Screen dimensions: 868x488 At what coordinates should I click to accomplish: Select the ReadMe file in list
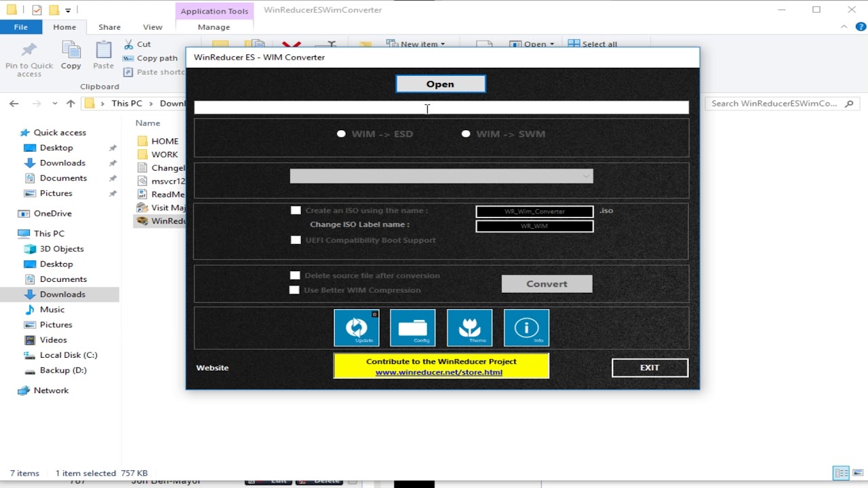point(161,195)
